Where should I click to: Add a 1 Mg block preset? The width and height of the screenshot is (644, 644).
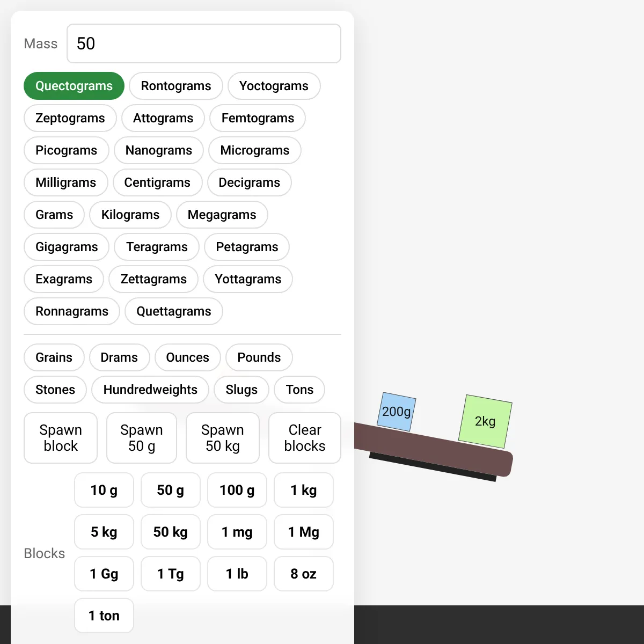tap(304, 532)
